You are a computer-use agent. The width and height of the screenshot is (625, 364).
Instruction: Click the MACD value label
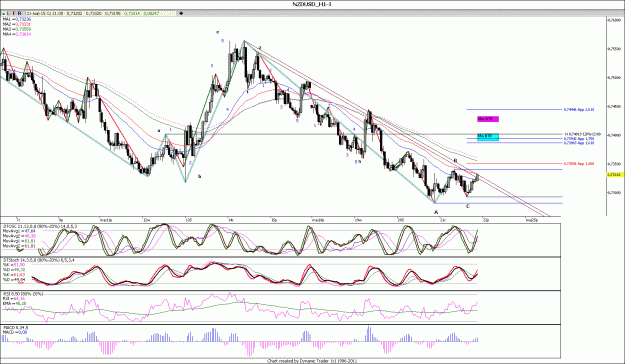[x=15, y=332]
